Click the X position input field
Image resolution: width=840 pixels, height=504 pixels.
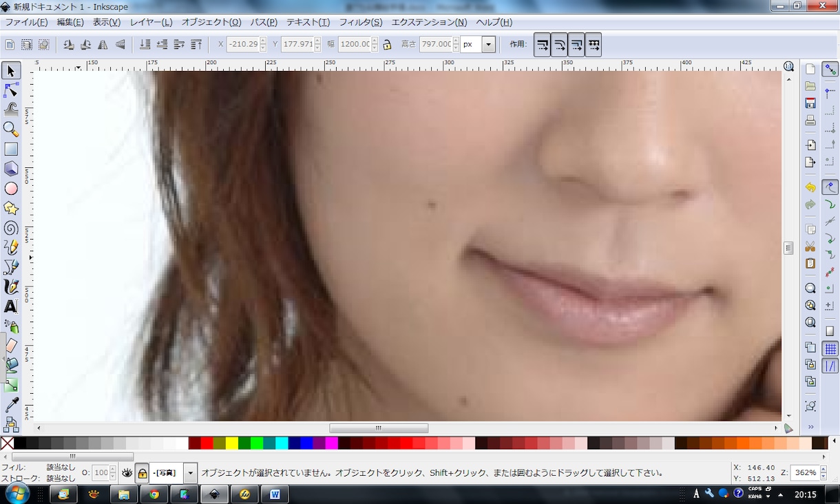point(242,44)
